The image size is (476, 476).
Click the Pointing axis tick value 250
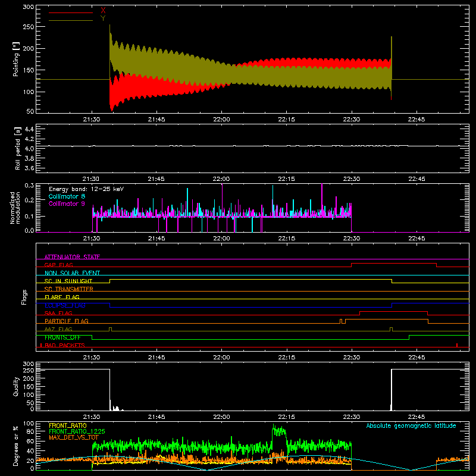(x=29, y=27)
